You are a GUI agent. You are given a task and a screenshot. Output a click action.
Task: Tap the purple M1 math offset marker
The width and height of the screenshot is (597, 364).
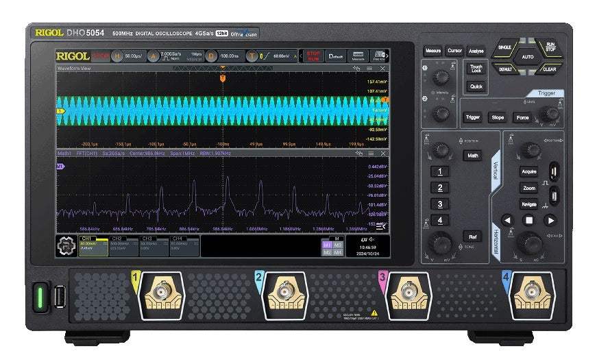click(60, 167)
